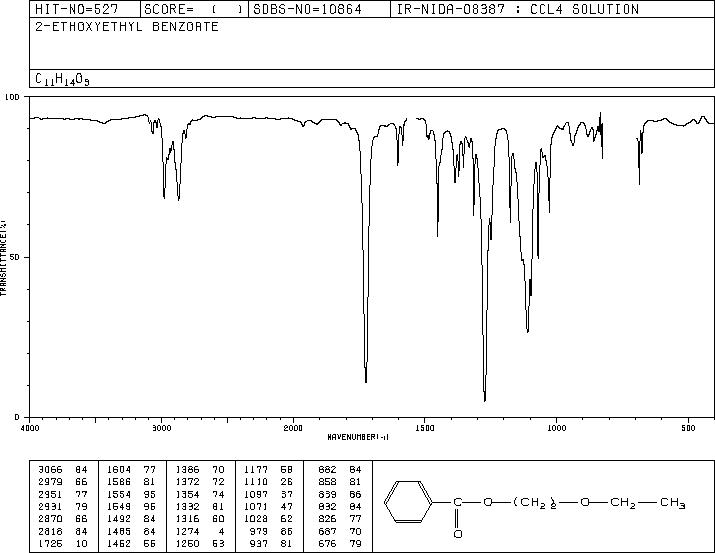Image resolution: width=715 pixels, height=553 pixels.
Task: Click the 826 peak table entry
Action: (340, 519)
